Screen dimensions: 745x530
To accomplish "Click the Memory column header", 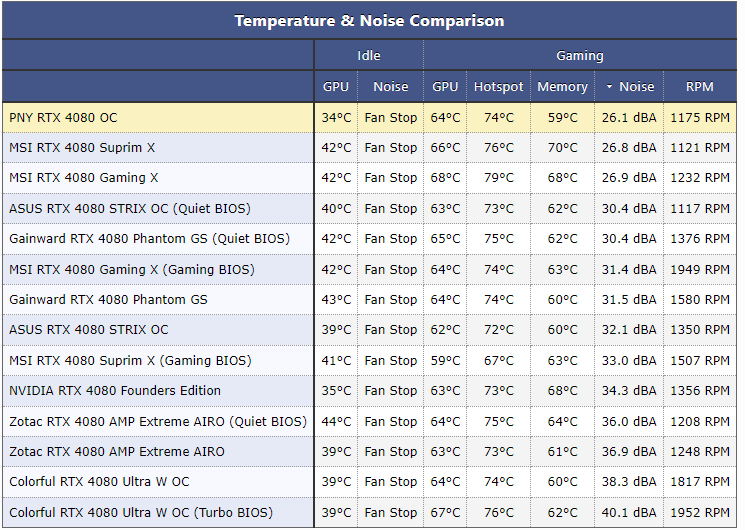I will coord(562,87).
